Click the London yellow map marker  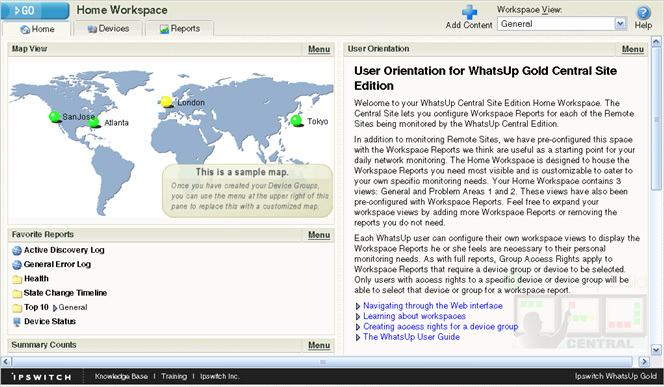click(166, 102)
